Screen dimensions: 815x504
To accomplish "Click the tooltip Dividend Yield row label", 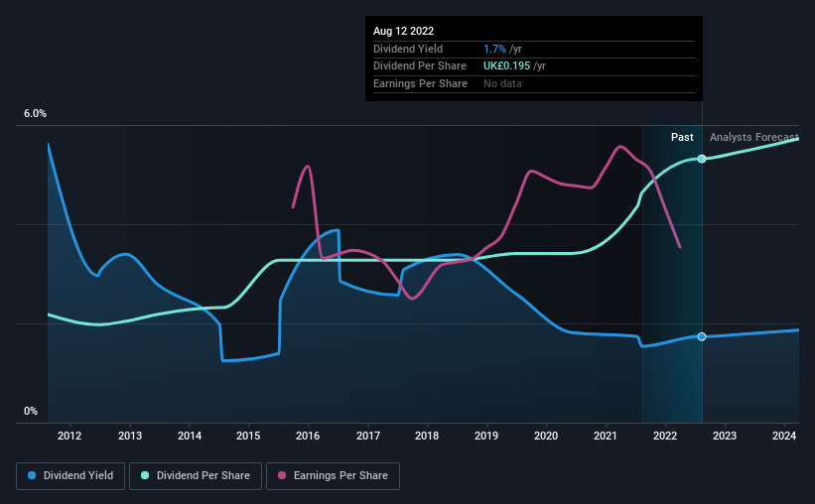I will (408, 49).
